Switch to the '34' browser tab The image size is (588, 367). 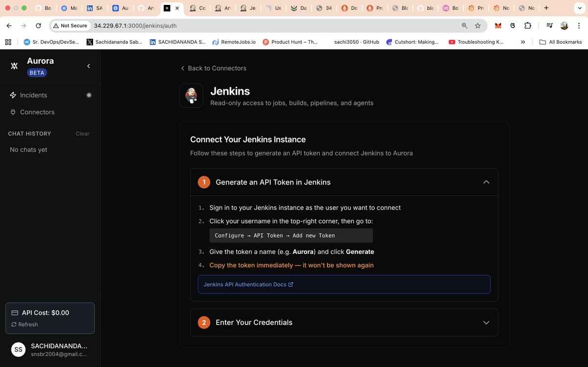tap(324, 8)
